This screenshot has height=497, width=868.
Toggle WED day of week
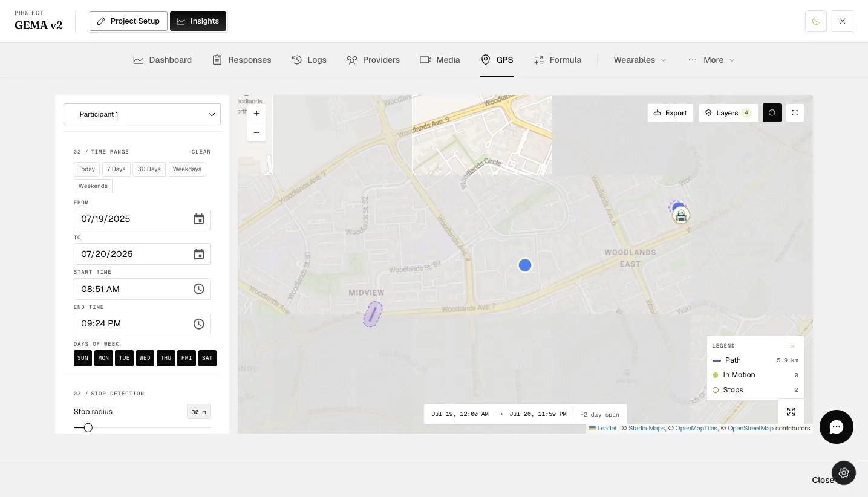pos(145,358)
